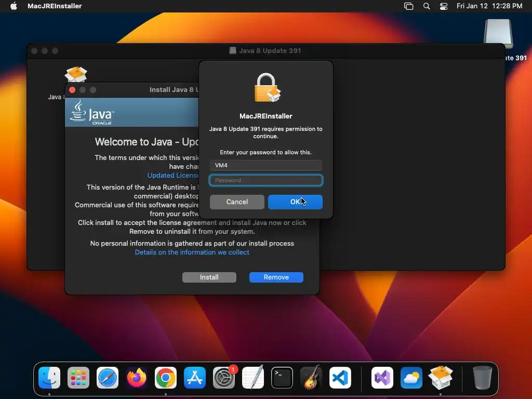Click the lock icon in the dialog
The image size is (532, 399).
click(268, 87)
